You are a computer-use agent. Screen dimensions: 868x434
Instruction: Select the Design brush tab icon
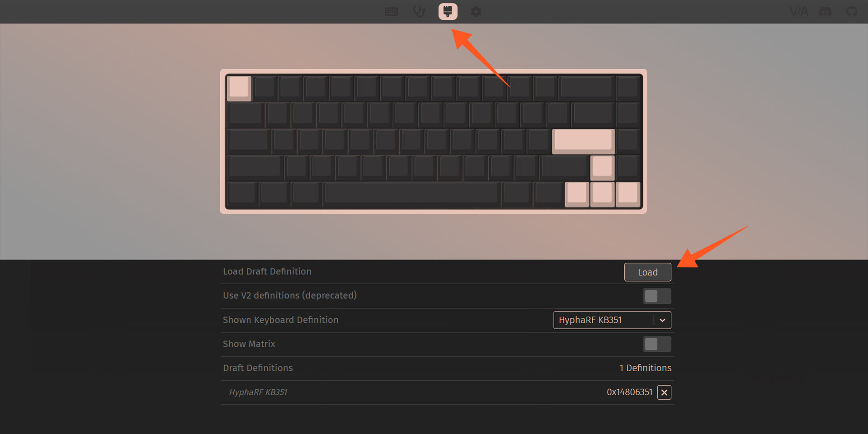[448, 11]
